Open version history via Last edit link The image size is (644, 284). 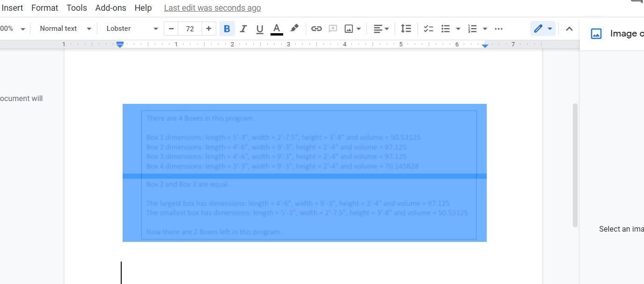tap(212, 7)
